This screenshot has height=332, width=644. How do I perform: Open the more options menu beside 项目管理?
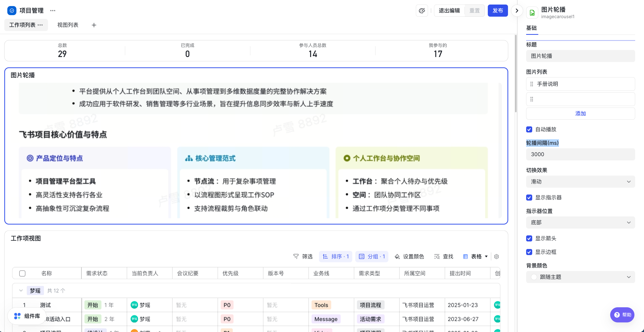point(53,11)
